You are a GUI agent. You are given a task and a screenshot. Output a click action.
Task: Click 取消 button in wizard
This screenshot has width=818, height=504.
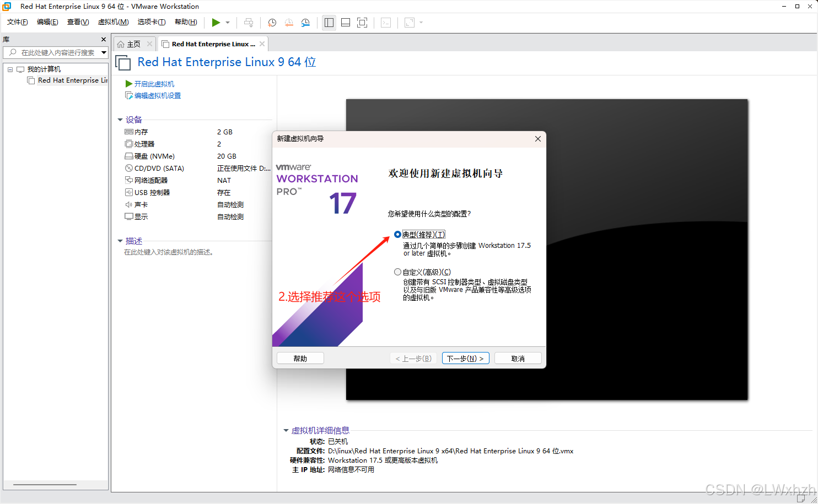(518, 359)
